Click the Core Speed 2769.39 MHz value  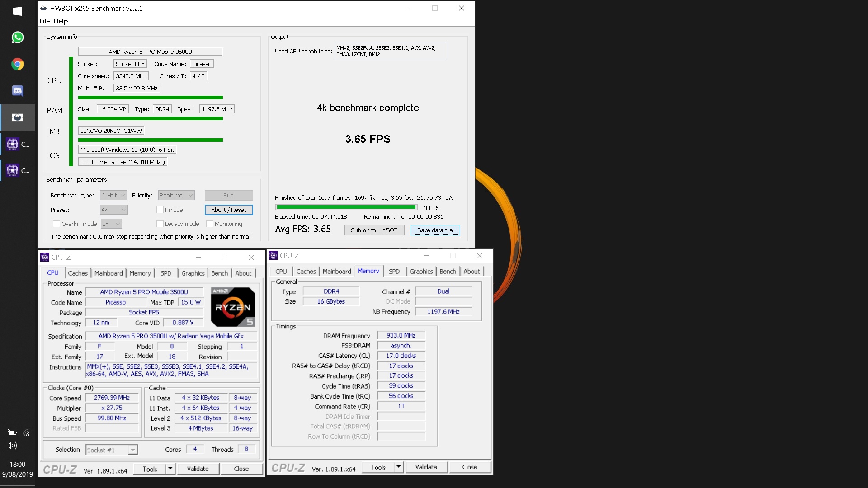(112, 398)
